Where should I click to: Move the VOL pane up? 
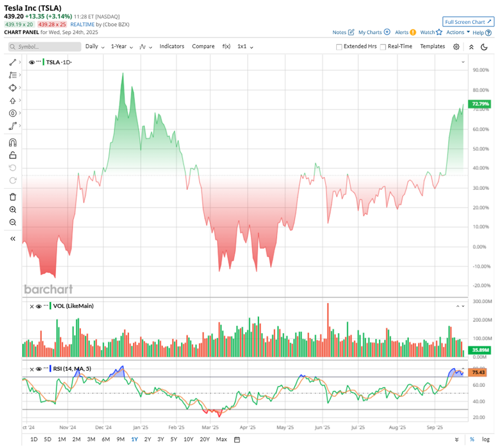click(x=458, y=306)
